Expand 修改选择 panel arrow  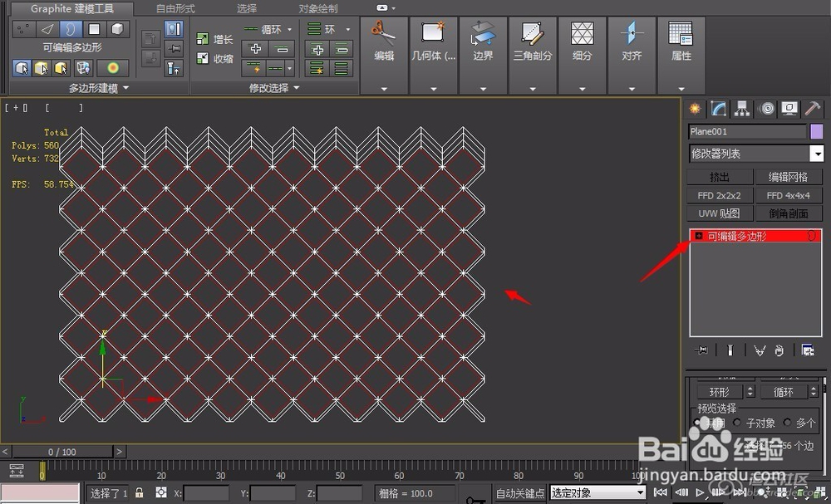[297, 87]
